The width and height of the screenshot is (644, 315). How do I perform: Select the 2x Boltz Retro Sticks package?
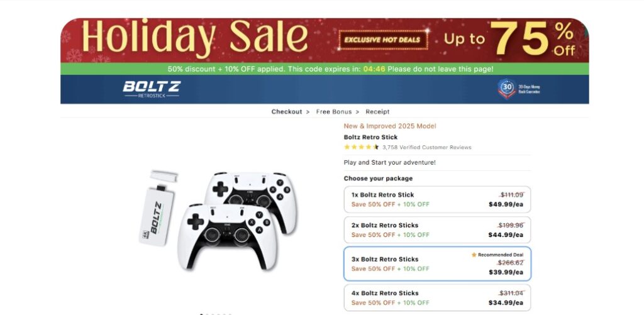coord(437,229)
